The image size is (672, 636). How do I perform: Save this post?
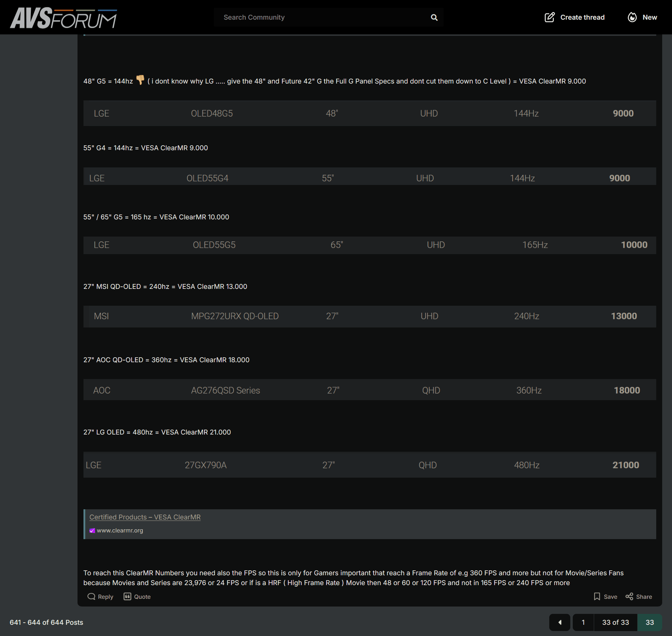coord(606,597)
